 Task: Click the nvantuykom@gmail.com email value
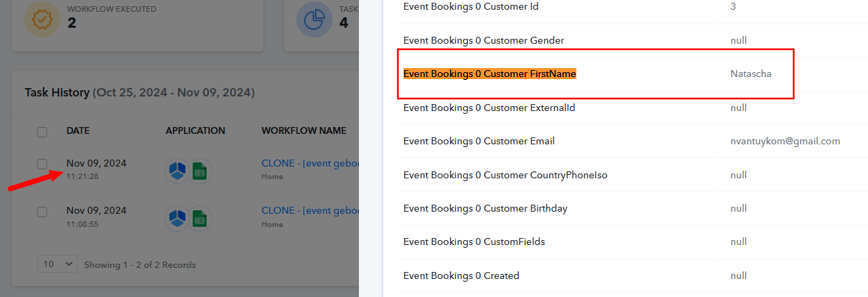785,141
